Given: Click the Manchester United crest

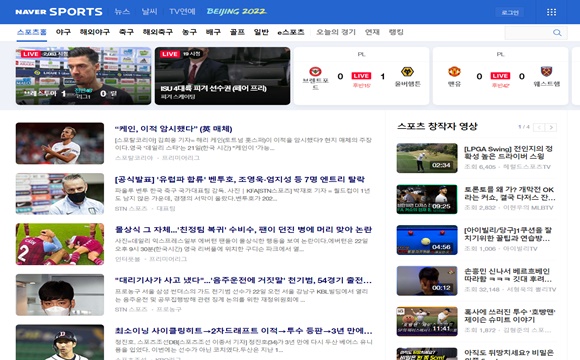Looking at the screenshot, I should pos(454,71).
